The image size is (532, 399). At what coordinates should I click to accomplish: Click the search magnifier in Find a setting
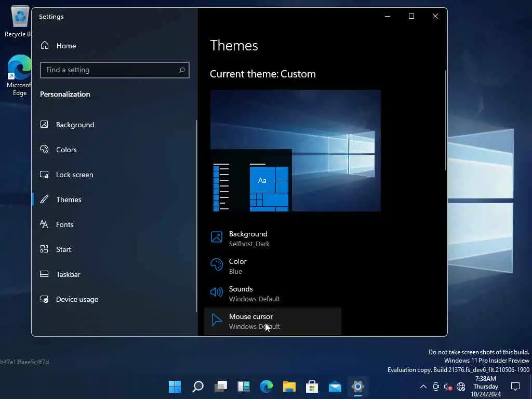click(182, 70)
